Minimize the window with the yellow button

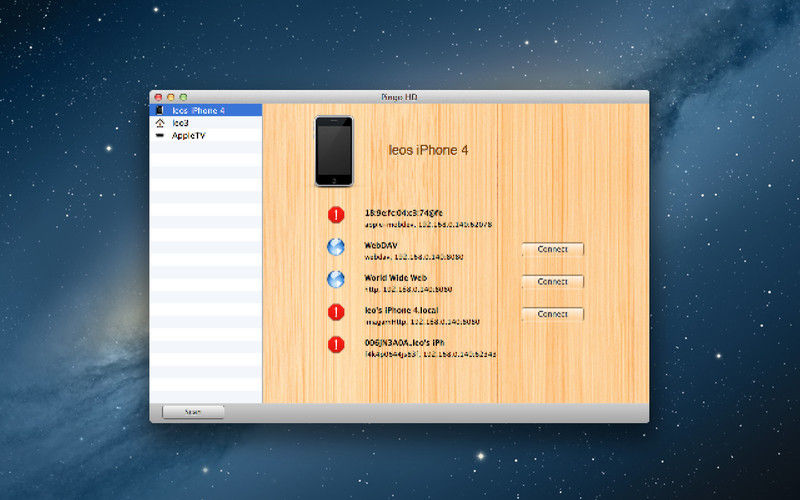pos(171,97)
